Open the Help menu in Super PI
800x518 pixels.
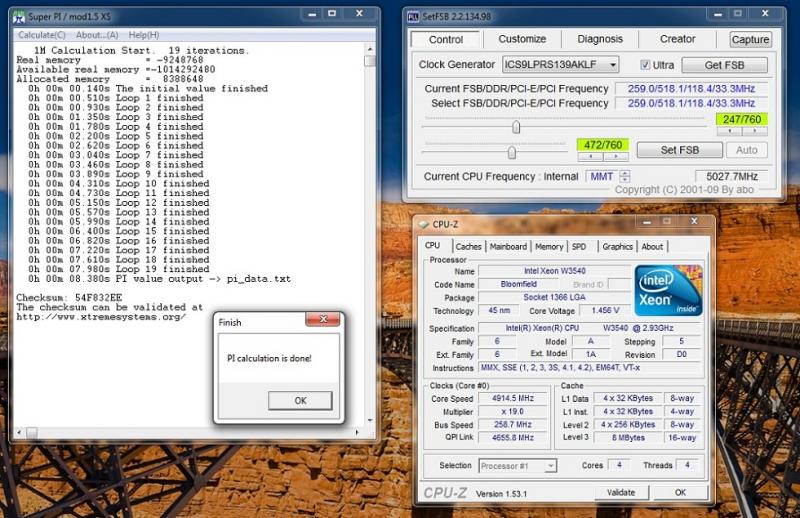[144, 35]
